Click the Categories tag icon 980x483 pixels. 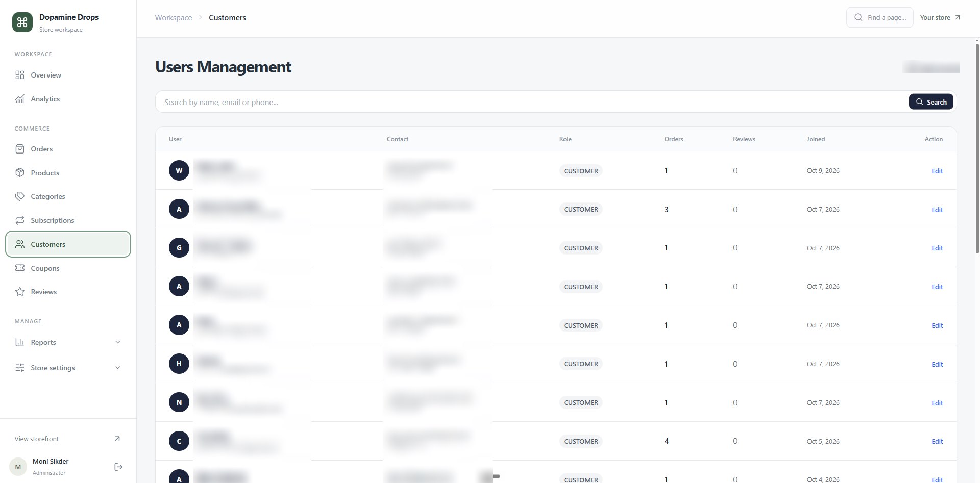[x=20, y=196]
